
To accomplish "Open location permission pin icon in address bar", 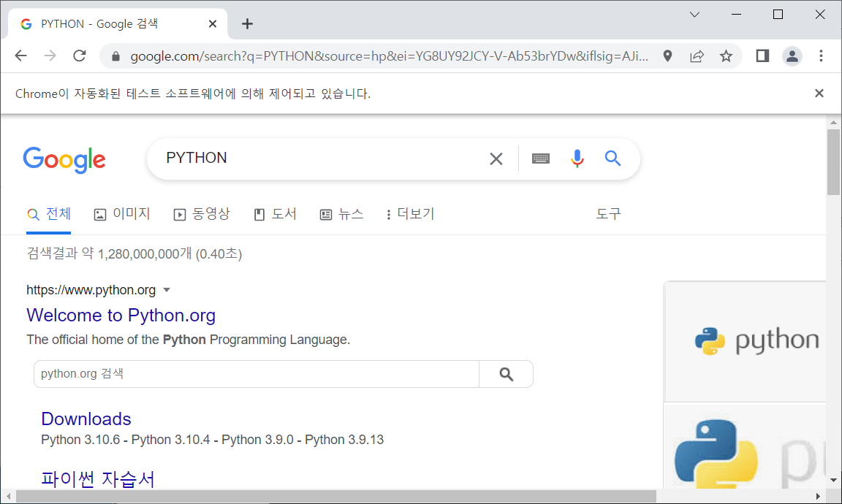I will tap(667, 56).
